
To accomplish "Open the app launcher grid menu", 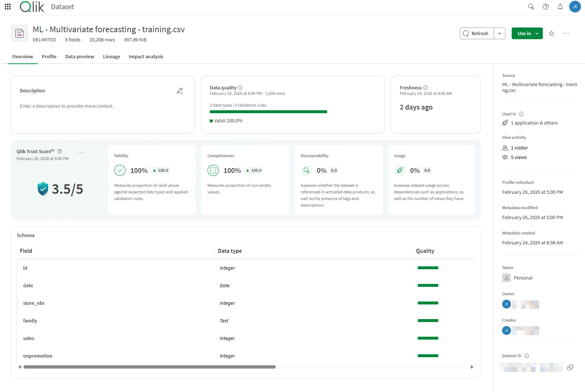I will [x=8, y=7].
